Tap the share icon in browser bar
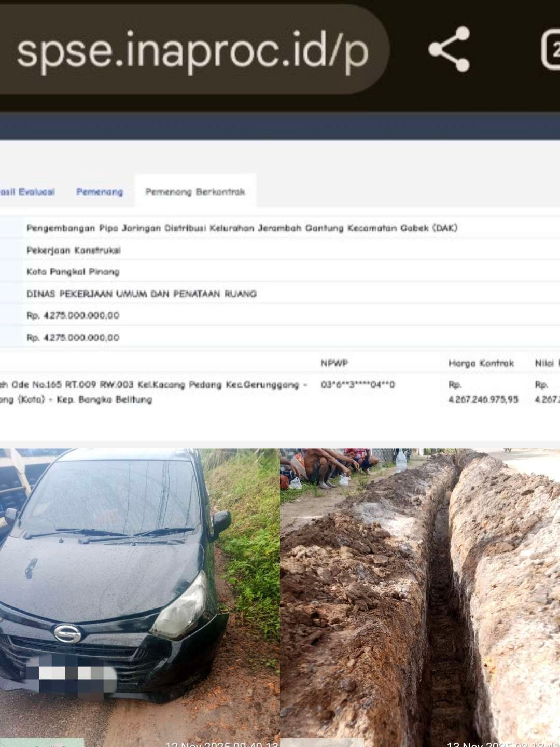The height and width of the screenshot is (747, 560). tap(449, 49)
